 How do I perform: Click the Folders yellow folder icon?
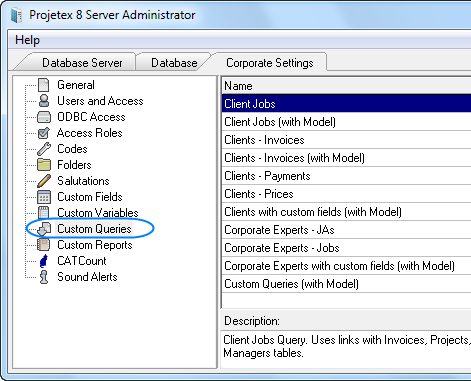coord(44,165)
